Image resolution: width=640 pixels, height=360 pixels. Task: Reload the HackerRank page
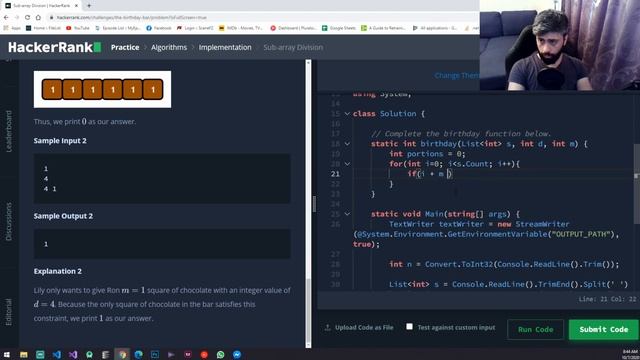27,18
